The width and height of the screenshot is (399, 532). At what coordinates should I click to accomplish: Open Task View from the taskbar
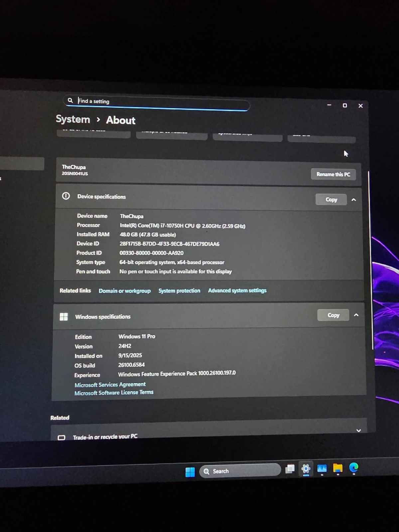click(x=290, y=469)
